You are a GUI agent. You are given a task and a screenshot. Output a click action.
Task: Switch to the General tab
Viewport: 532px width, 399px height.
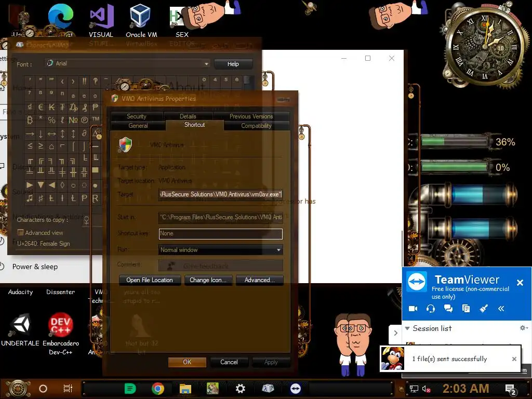(138, 126)
